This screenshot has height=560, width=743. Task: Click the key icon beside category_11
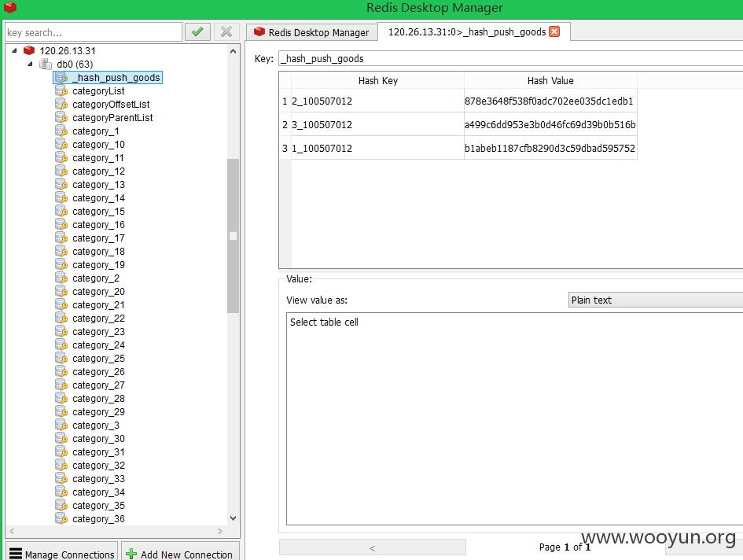(61, 157)
